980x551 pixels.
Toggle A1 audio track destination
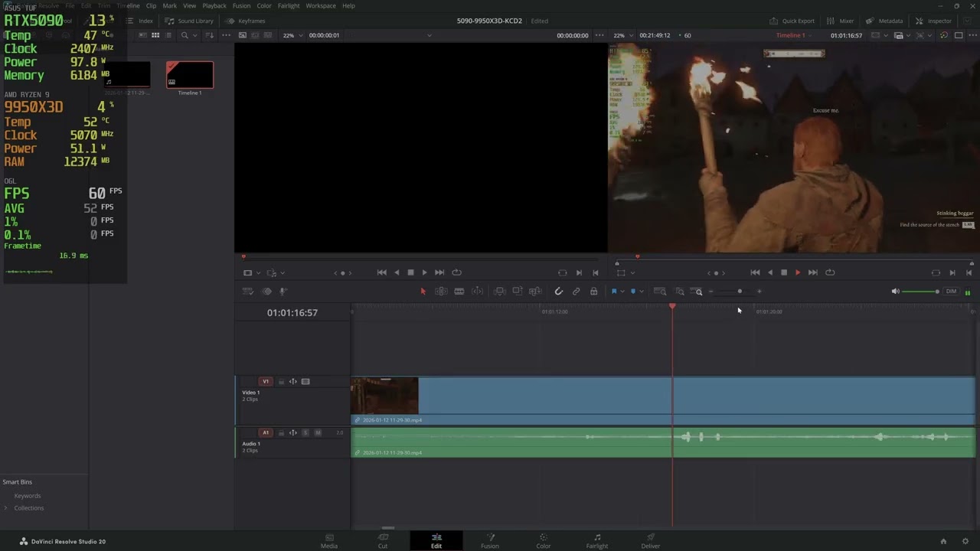[x=266, y=433]
